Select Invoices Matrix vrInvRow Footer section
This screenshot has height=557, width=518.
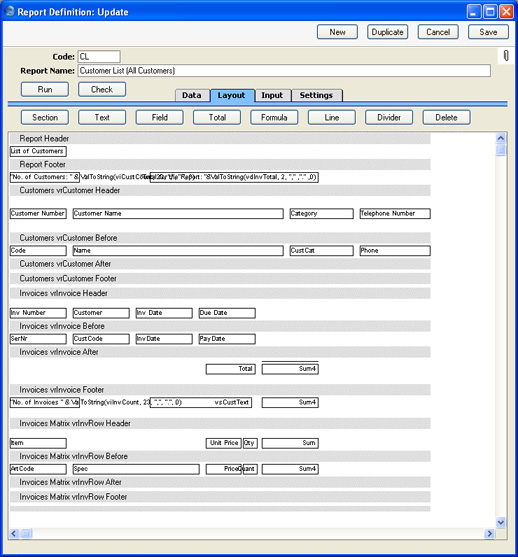220,497
